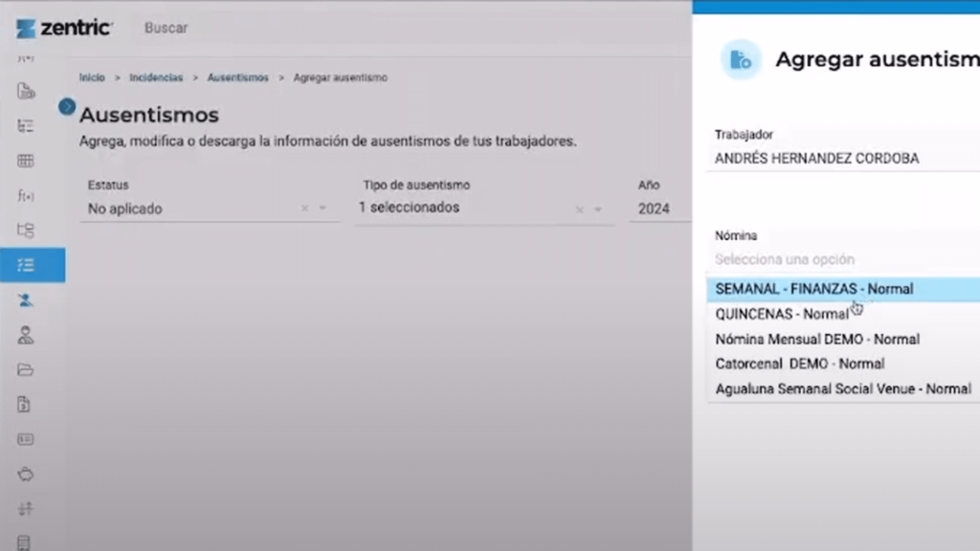Open the f(x) formulas sidebar icon
The image size is (980, 551).
(x=26, y=195)
